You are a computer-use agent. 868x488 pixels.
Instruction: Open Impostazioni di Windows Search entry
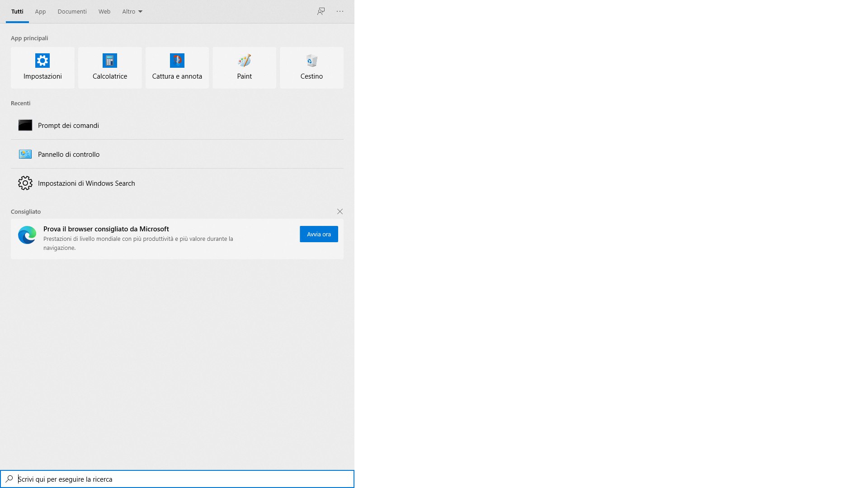177,183
